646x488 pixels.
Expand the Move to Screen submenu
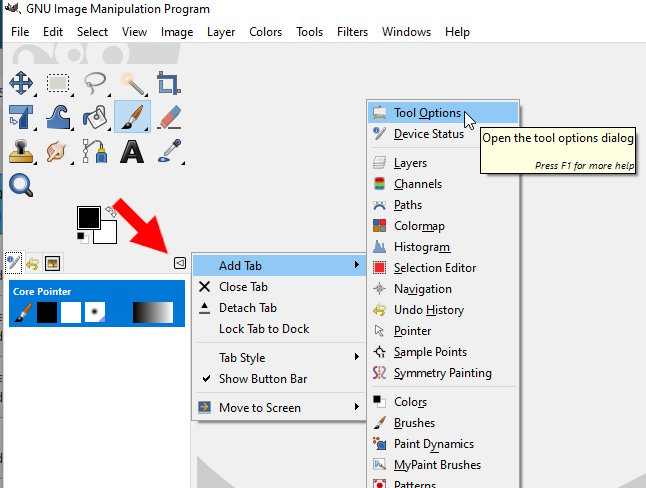pos(279,407)
